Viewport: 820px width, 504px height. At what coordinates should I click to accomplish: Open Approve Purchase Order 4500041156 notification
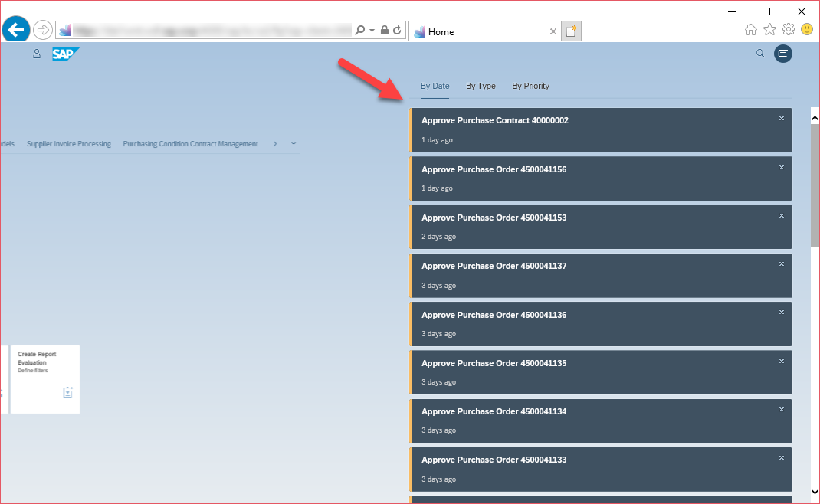(x=601, y=178)
